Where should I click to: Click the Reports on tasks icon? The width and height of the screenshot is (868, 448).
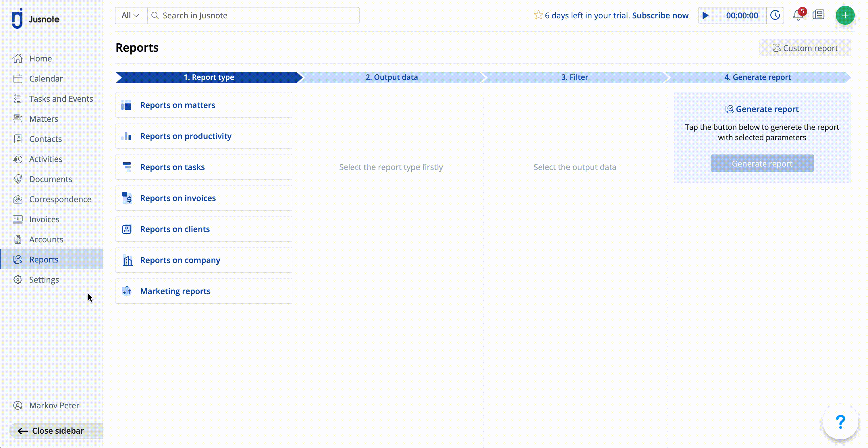[126, 167]
